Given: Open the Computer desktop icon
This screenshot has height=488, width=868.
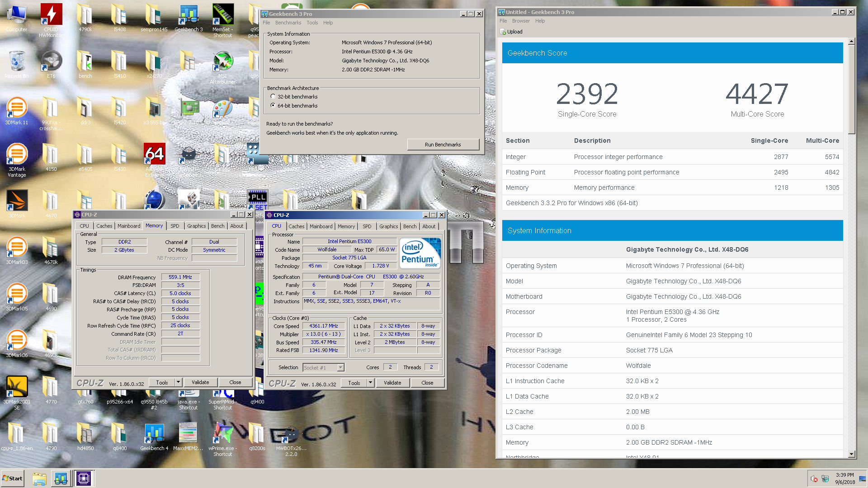Looking at the screenshot, I should coord(17,18).
